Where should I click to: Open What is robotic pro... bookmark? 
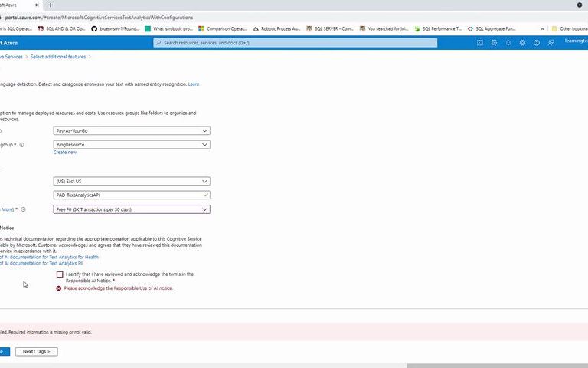(x=168, y=28)
